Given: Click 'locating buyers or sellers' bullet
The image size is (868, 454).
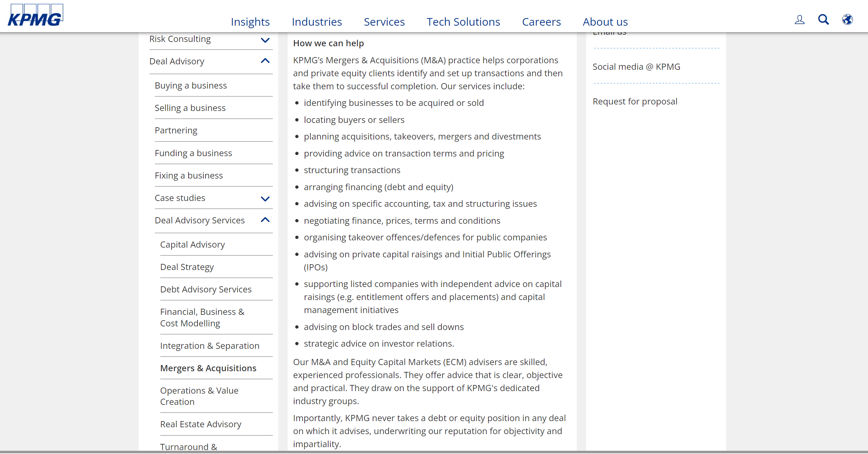Looking at the screenshot, I should click(354, 120).
